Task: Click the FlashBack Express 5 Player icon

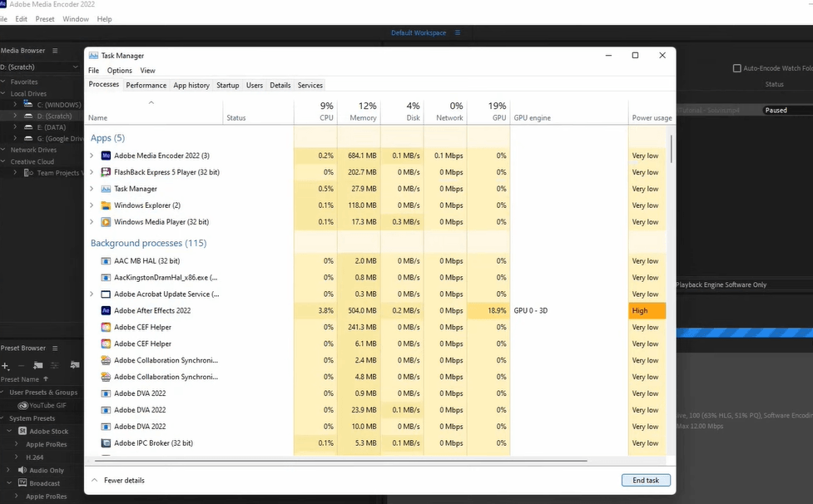Action: [106, 172]
